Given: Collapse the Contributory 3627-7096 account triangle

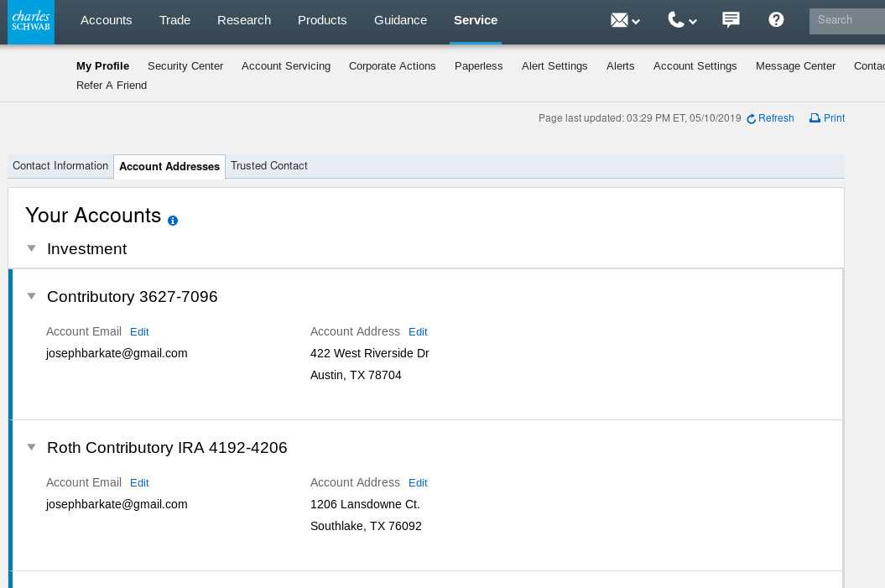Looking at the screenshot, I should point(32,296).
